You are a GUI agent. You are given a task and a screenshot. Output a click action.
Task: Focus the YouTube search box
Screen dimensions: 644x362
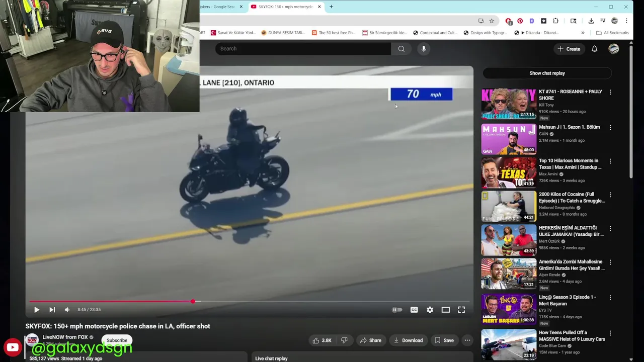coord(303,49)
